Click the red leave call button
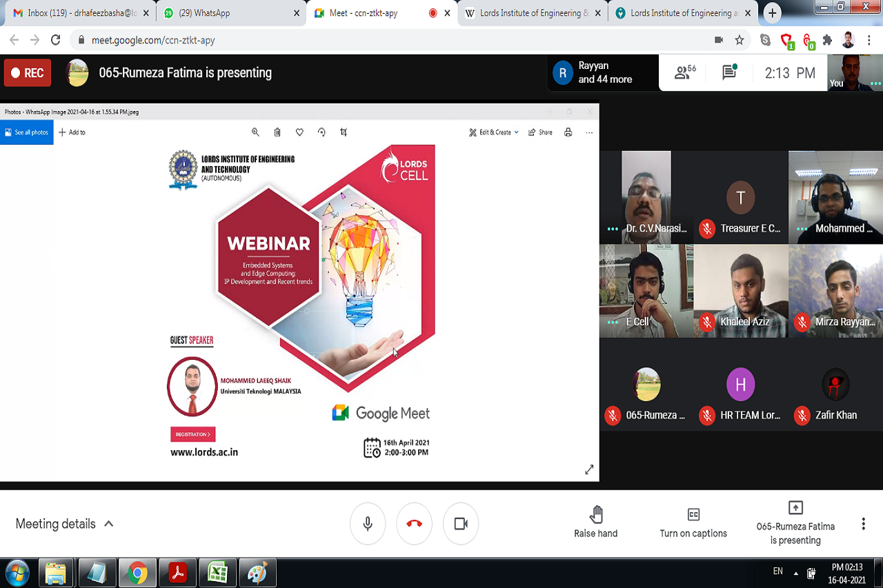Screen dimensions: 883x588 coord(414,524)
